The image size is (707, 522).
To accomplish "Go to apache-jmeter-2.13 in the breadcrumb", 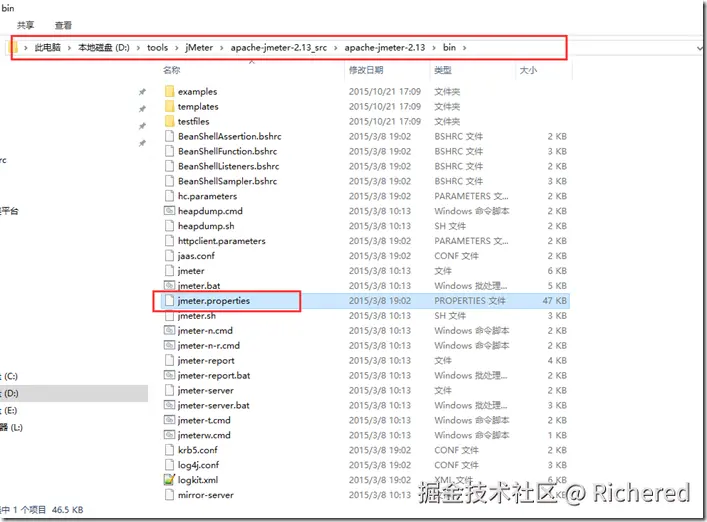I will click(385, 47).
